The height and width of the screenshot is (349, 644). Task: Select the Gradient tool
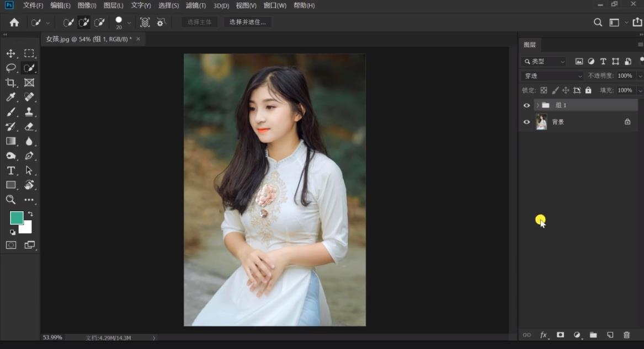(x=10, y=141)
